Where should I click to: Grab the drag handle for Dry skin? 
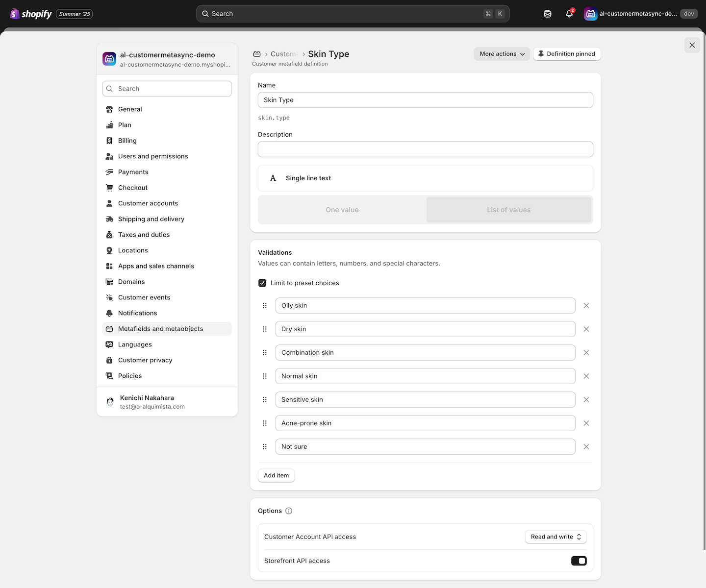(265, 329)
